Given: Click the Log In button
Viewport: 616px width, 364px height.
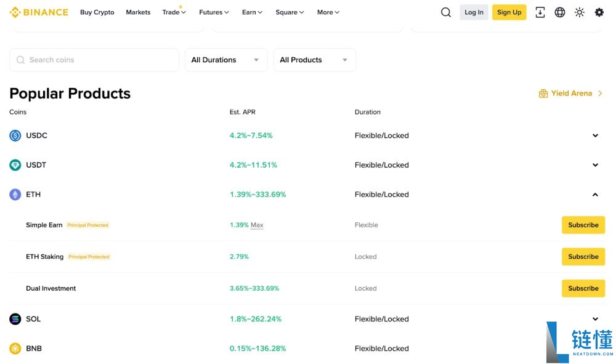Looking at the screenshot, I should [x=474, y=12].
